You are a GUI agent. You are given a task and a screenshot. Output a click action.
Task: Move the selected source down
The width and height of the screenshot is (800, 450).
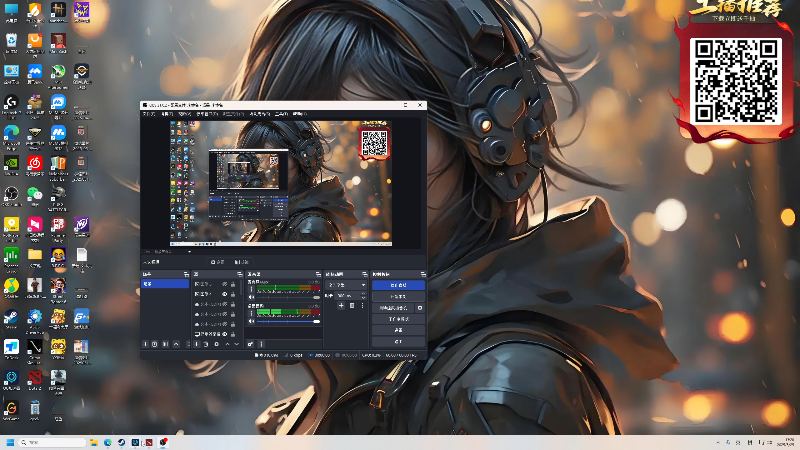coord(237,344)
